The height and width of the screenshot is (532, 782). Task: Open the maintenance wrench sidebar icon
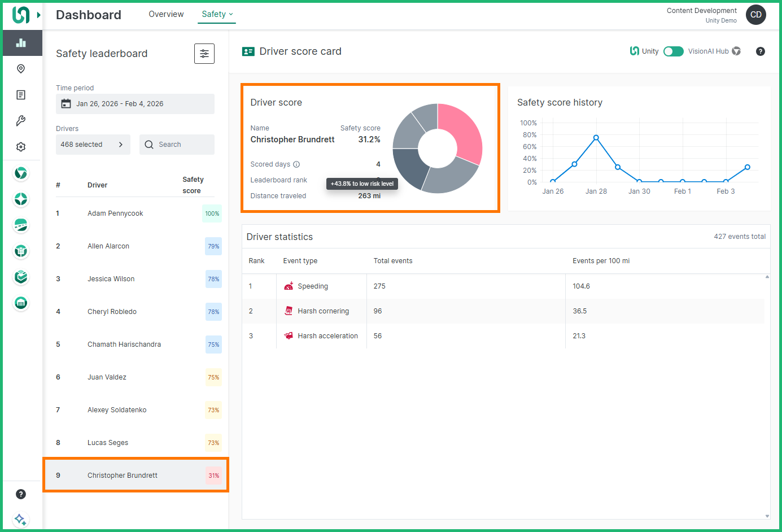pos(21,121)
